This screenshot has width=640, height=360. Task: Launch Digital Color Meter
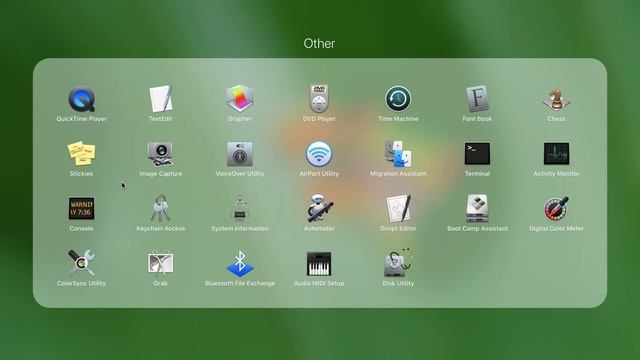556,209
